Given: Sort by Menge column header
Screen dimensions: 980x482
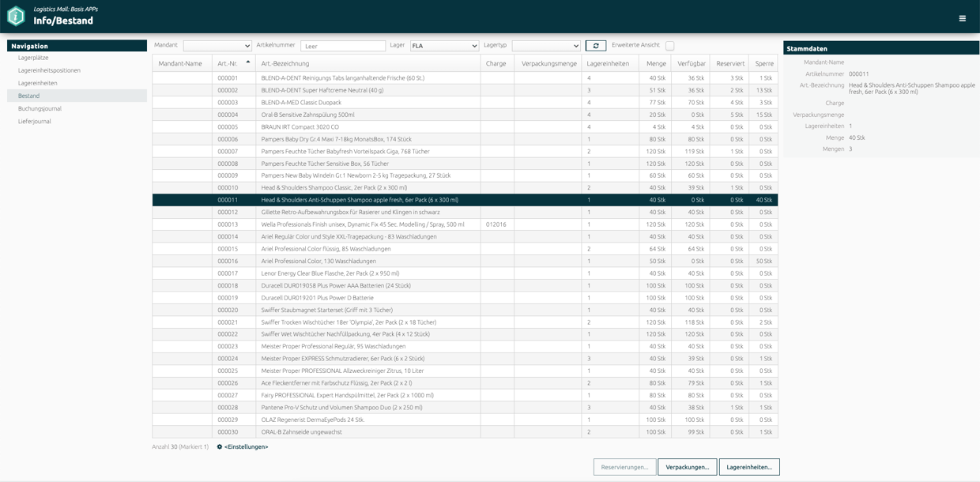Looking at the screenshot, I should tap(655, 63).
